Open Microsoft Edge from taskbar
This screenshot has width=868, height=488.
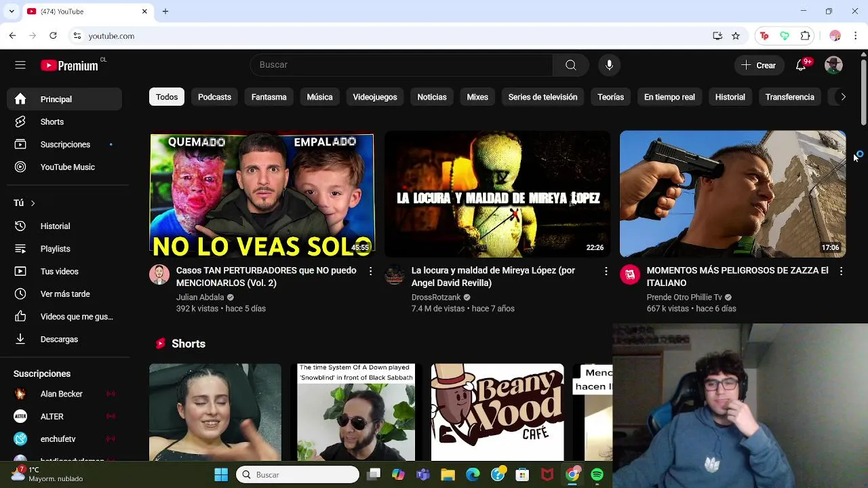click(x=473, y=475)
